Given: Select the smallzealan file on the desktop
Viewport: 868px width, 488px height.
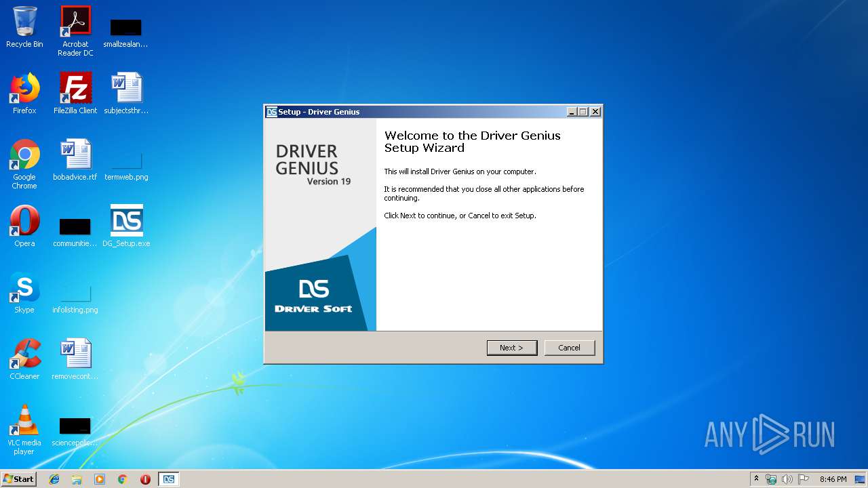Looking at the screenshot, I should click(125, 31).
